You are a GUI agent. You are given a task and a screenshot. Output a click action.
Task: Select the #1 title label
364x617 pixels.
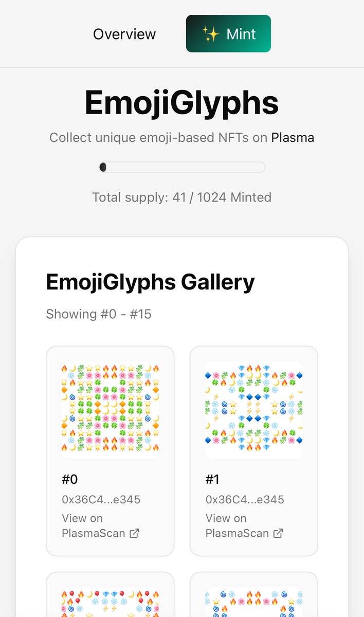pos(213,479)
